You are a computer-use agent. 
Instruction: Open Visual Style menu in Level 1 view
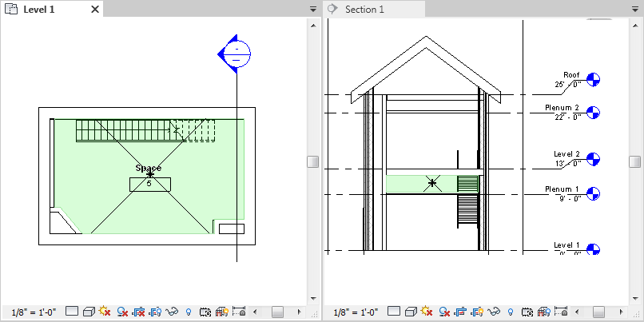point(88,312)
